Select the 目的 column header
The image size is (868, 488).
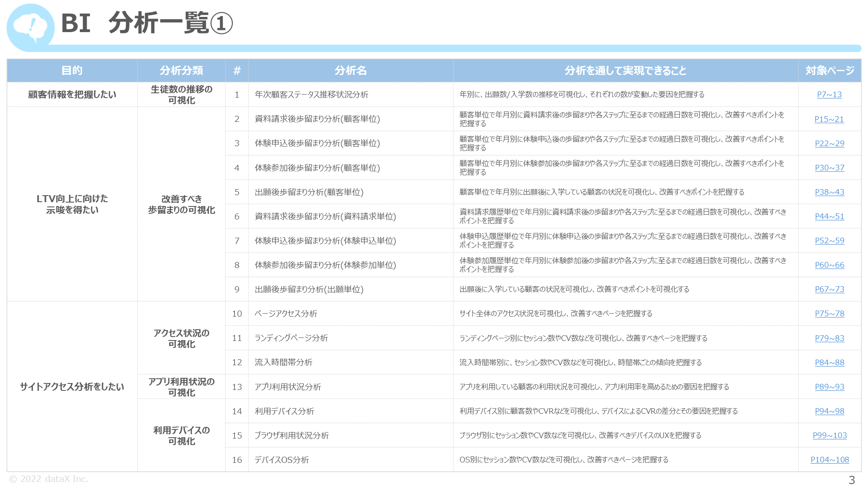tap(72, 70)
